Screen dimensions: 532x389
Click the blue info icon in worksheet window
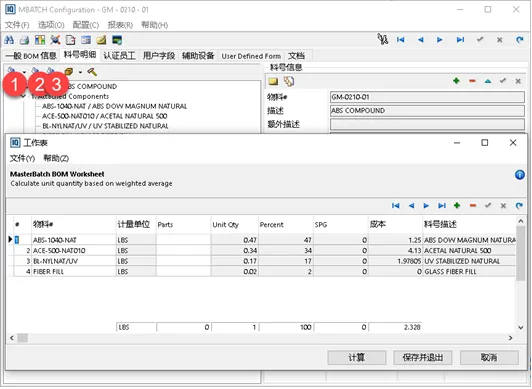click(519, 175)
